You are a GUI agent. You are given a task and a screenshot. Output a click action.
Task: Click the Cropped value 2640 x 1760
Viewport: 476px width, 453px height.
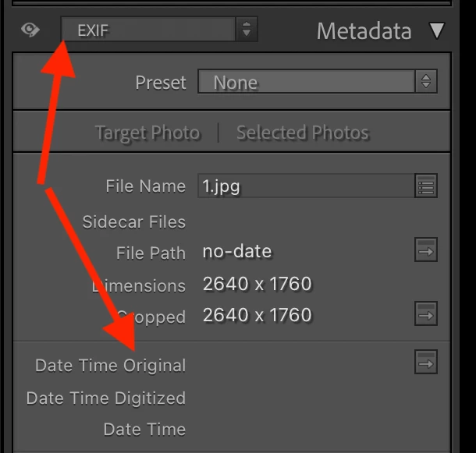click(257, 315)
